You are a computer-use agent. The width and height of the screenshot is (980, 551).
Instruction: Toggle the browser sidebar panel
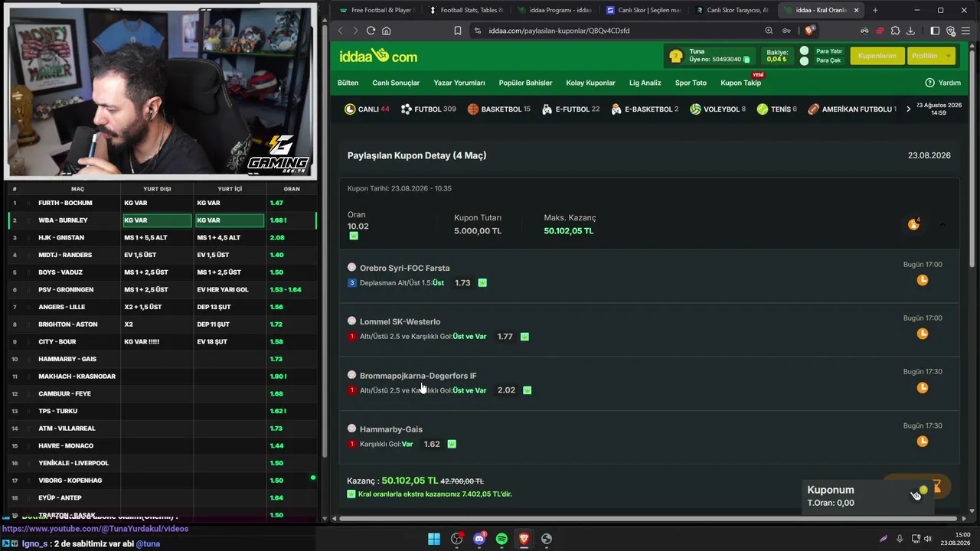pyautogui.click(x=935, y=31)
